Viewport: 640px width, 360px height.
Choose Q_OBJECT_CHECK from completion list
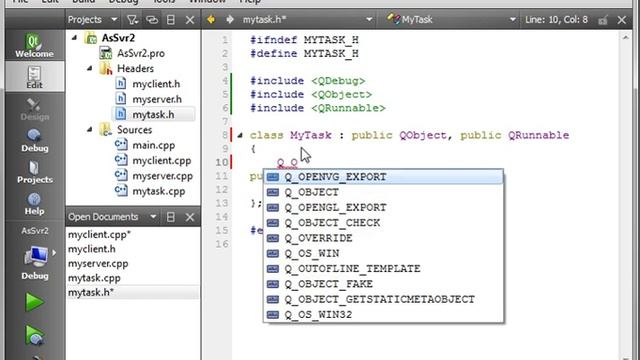click(x=383, y=223)
